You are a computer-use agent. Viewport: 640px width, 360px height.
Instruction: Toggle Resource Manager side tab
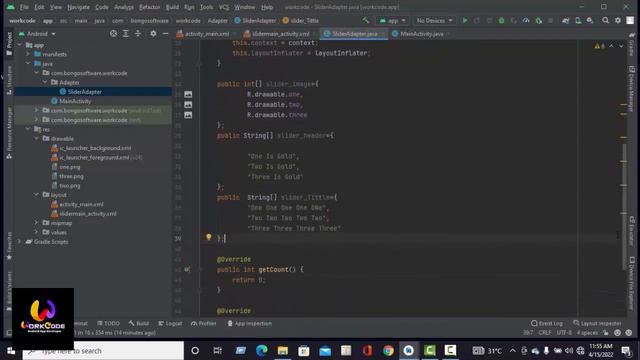point(9,133)
